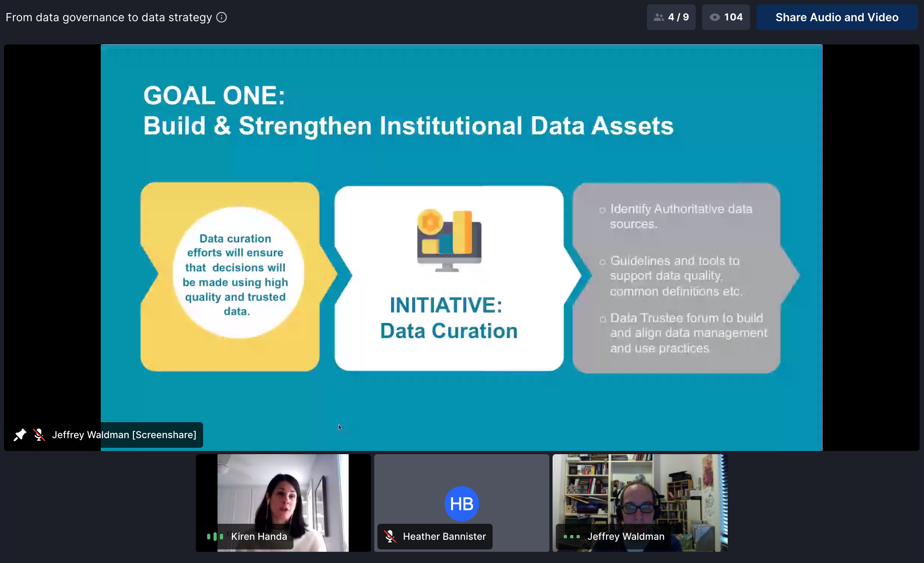Click Jeffrey Waldman's webcam thumbnail

640,503
